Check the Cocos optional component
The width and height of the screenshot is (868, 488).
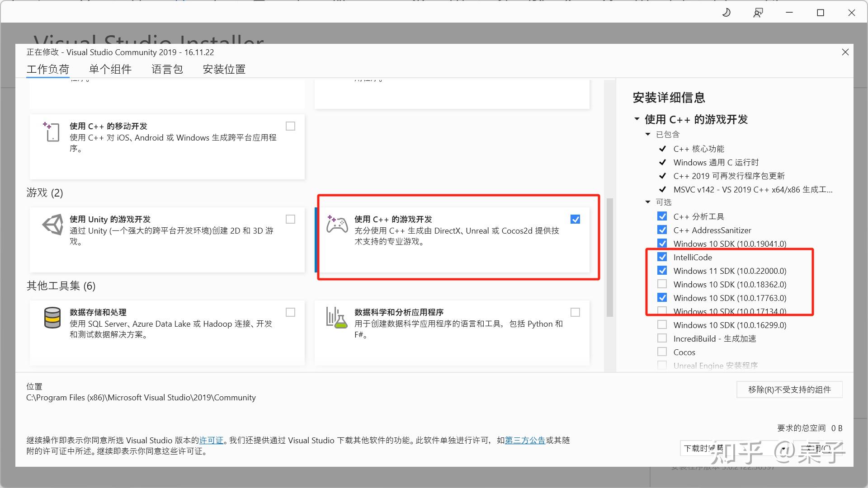[x=662, y=352]
